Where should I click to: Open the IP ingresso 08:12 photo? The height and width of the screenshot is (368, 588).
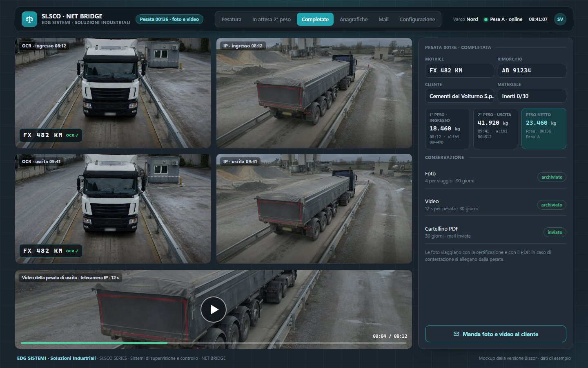tap(314, 93)
